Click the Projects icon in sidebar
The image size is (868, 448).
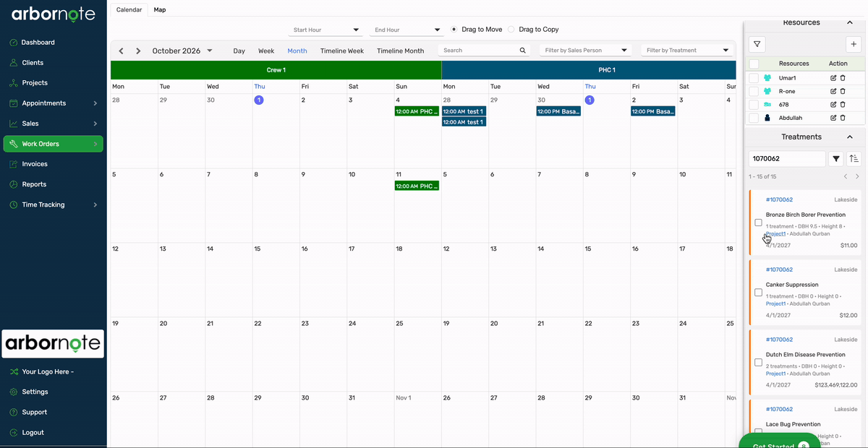tap(14, 83)
